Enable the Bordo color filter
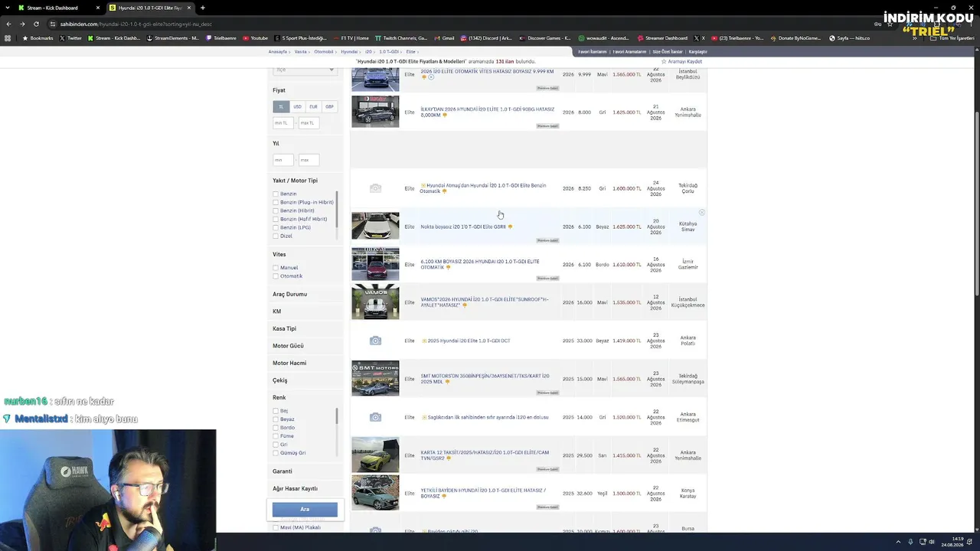This screenshot has height=551, width=980. coord(276,428)
